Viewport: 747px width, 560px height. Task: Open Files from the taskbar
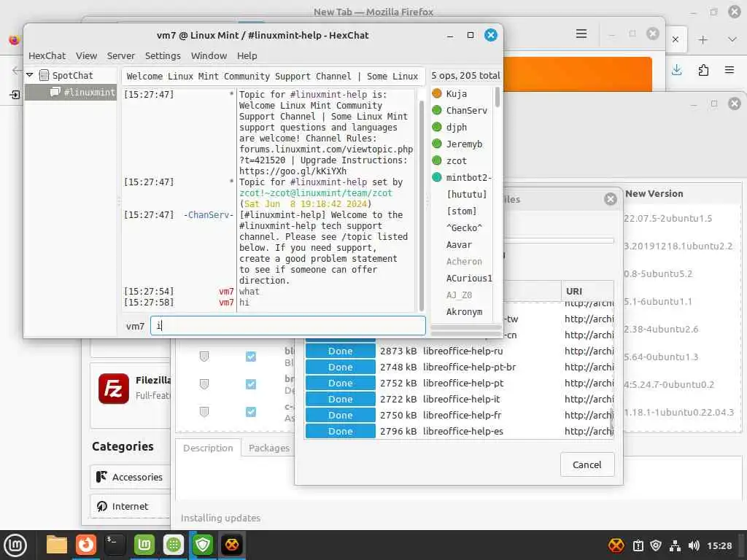[57, 545]
